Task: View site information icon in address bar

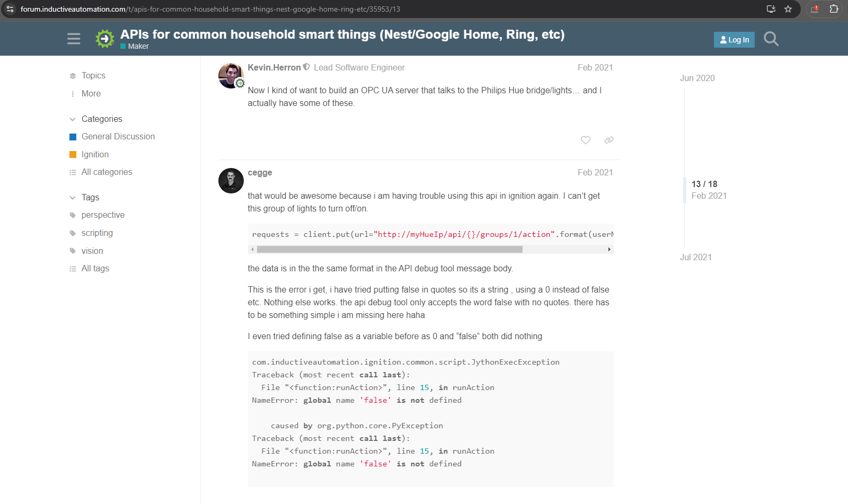Action: coord(10,9)
